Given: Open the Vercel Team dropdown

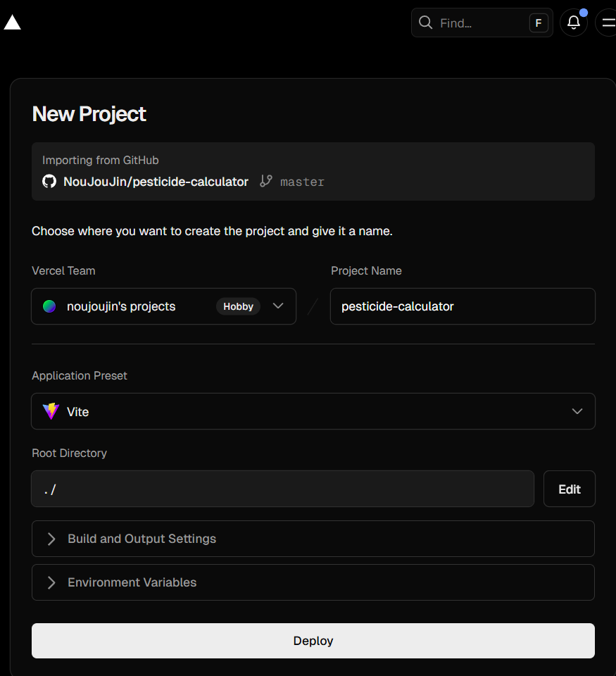Looking at the screenshot, I should 277,306.
